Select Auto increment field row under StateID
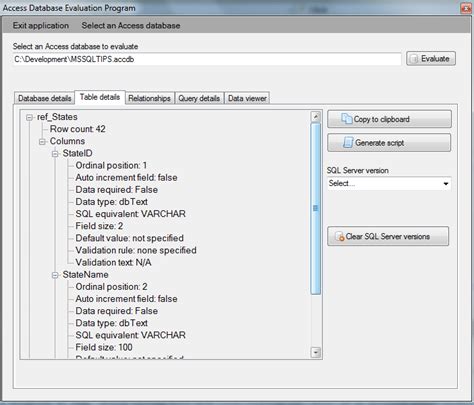The width and height of the screenshot is (474, 405). 126,178
